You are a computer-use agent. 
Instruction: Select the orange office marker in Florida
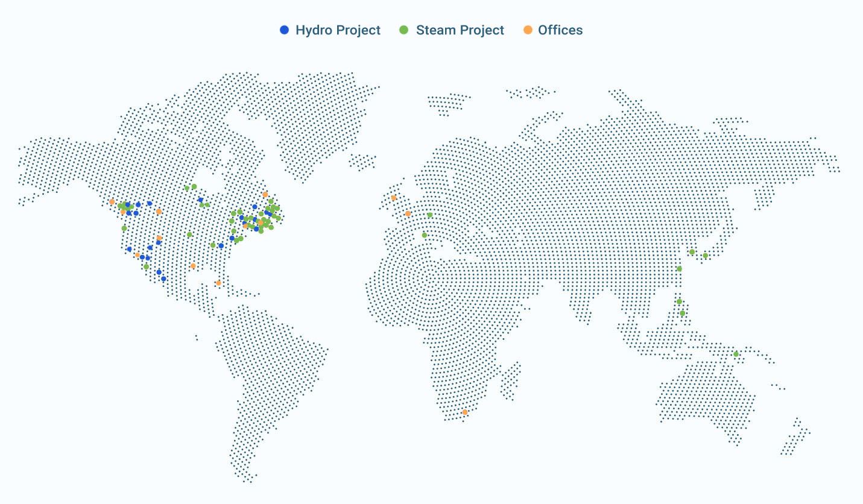[x=218, y=283]
